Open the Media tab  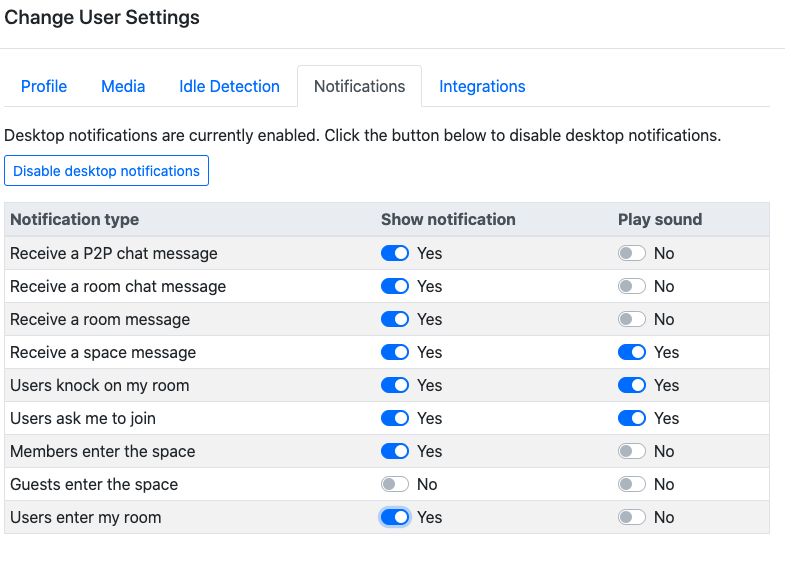pos(123,87)
